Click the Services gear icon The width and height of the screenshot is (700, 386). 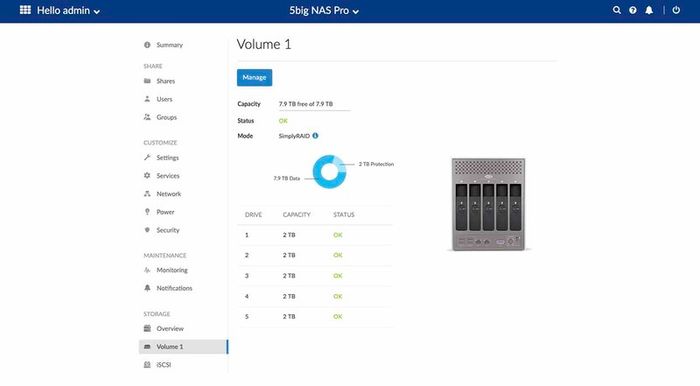pyautogui.click(x=147, y=175)
